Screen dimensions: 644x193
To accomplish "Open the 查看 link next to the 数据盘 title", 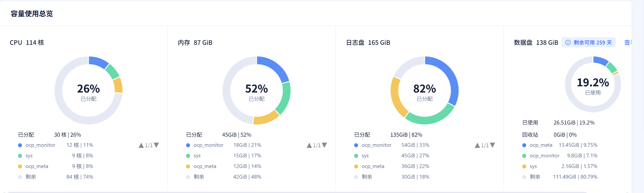I will [627, 42].
